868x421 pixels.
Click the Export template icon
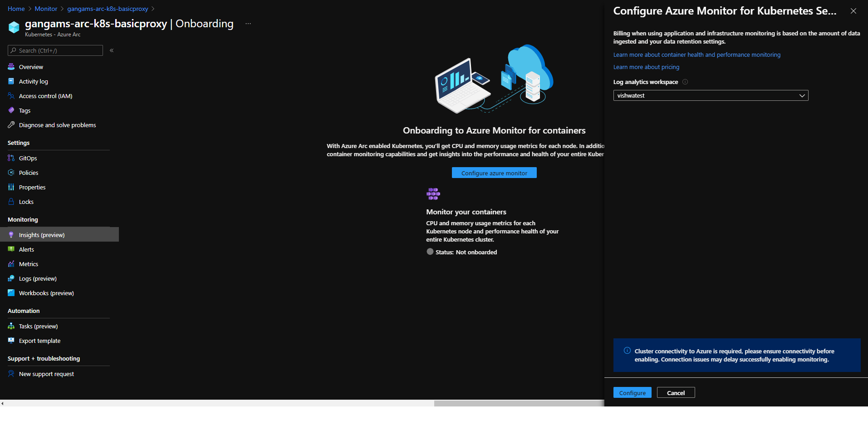click(x=11, y=341)
